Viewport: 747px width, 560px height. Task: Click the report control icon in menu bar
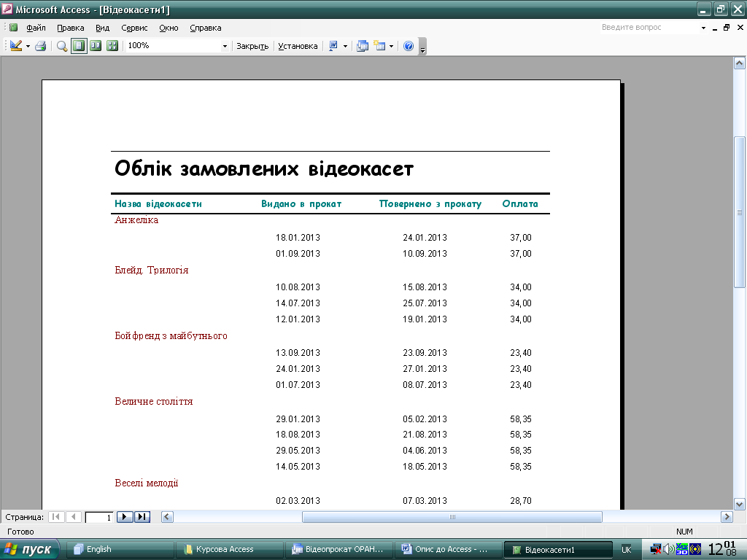(x=13, y=28)
